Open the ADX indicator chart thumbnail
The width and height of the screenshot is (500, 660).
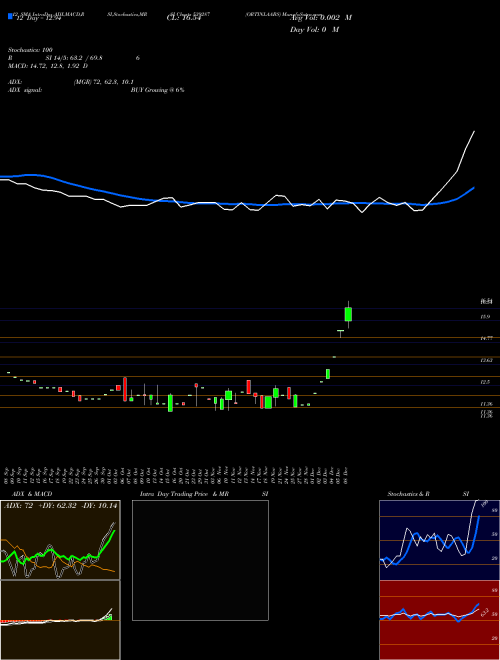click(60, 540)
